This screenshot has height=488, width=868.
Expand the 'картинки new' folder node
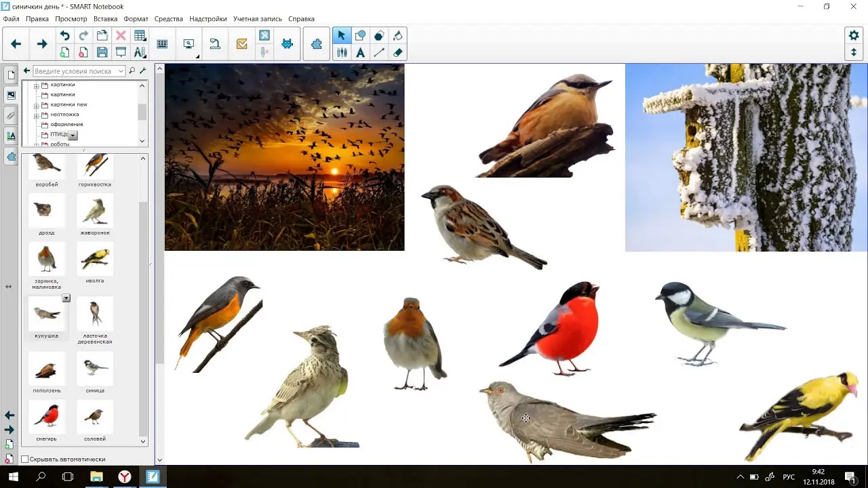pos(37,105)
